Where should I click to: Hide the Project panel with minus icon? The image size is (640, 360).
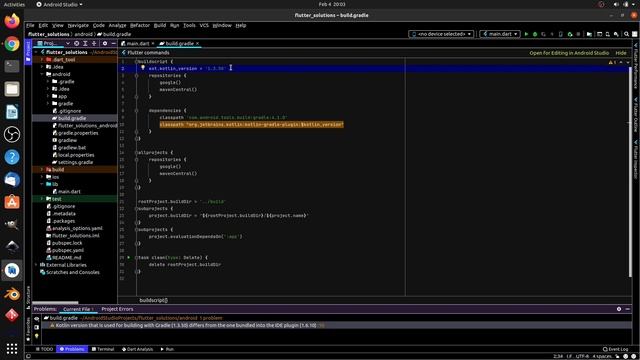pyautogui.click(x=113, y=43)
